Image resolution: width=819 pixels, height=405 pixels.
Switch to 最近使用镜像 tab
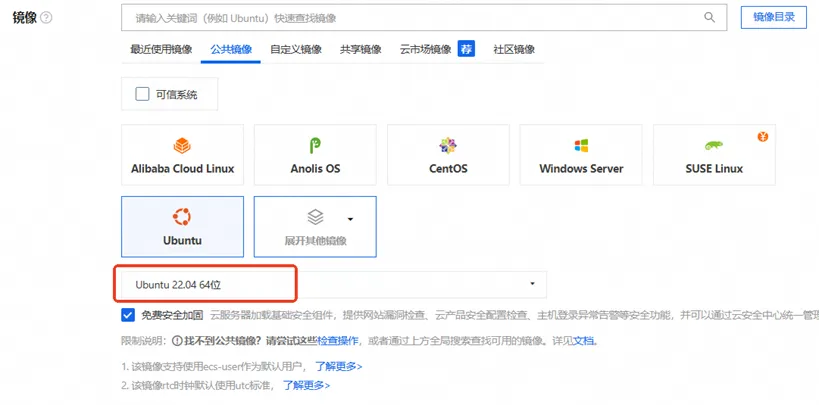click(x=161, y=50)
